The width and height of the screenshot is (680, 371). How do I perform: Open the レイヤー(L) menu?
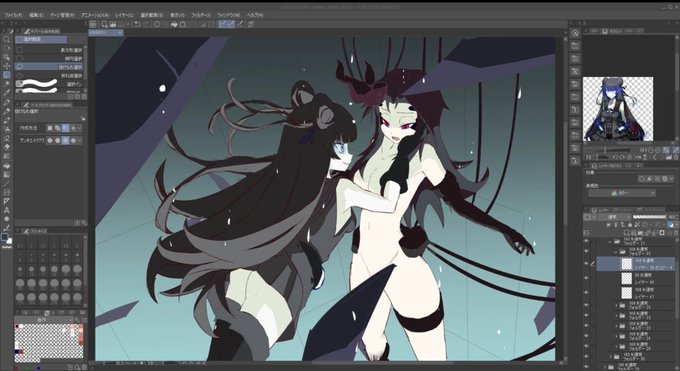pos(124,15)
